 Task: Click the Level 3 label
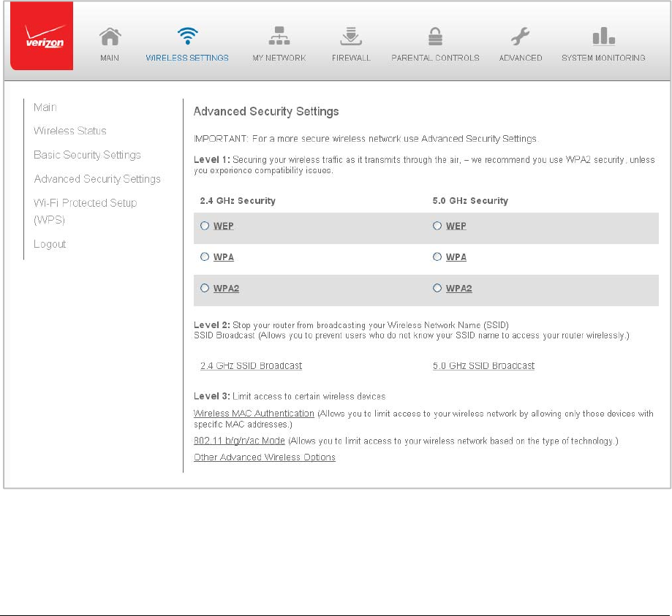(212, 396)
